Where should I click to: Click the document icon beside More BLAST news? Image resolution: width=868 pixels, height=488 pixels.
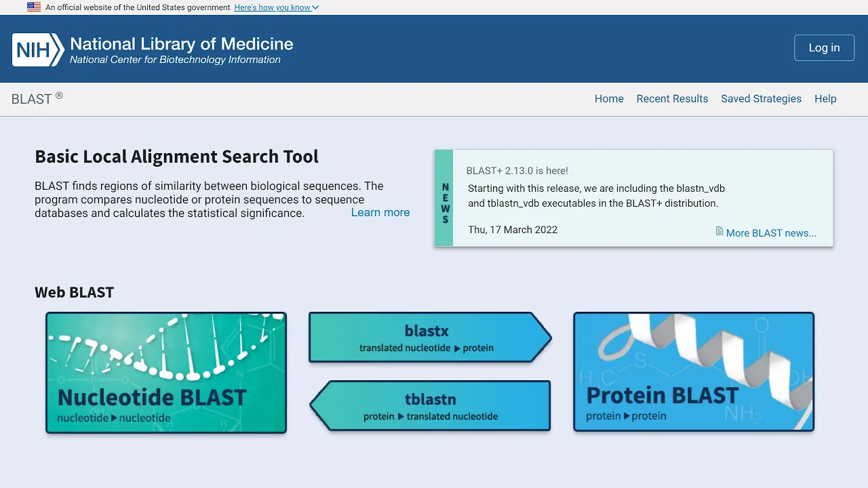(719, 232)
